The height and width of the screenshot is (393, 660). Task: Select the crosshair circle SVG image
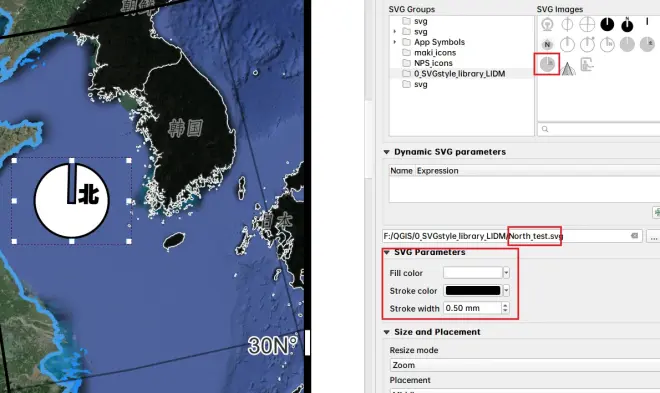pyautogui.click(x=587, y=24)
